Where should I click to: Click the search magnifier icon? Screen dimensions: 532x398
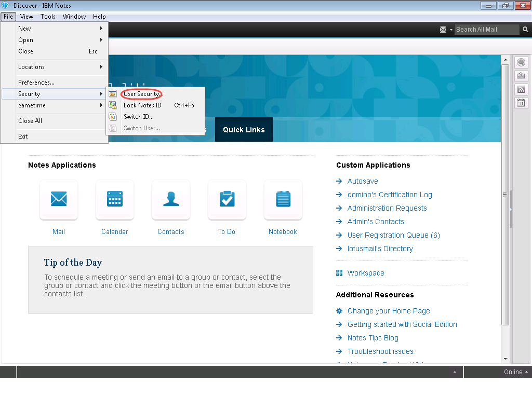pos(525,30)
